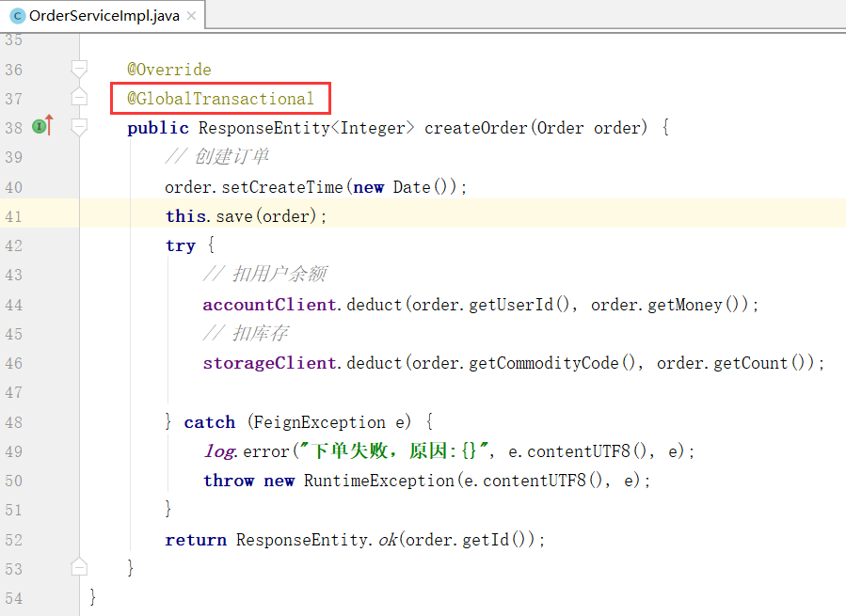Close the OrderServiceImpl.java tab
The image size is (846, 616).
(x=191, y=16)
